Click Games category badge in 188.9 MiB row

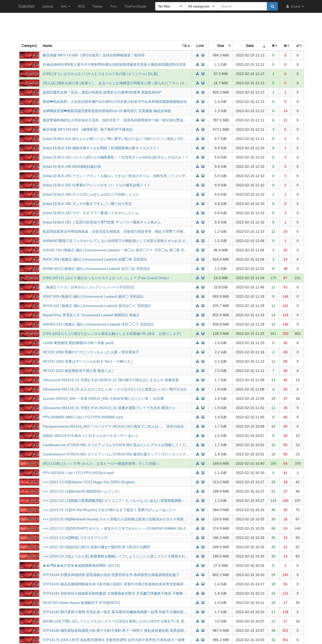[29, 491]
